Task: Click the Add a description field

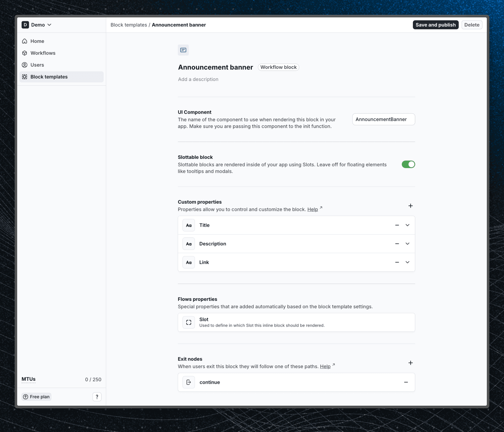Action: (x=198, y=79)
